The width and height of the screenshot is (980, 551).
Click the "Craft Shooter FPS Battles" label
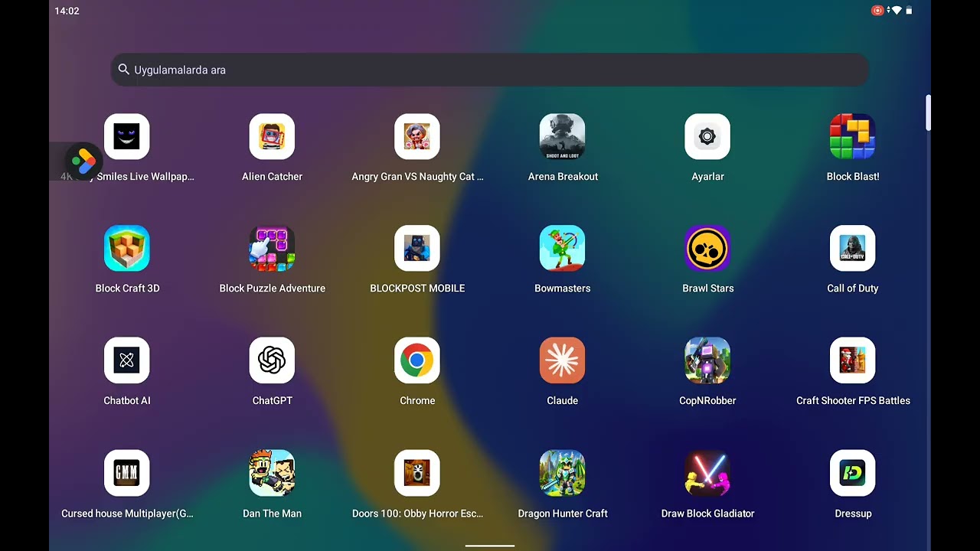(853, 401)
